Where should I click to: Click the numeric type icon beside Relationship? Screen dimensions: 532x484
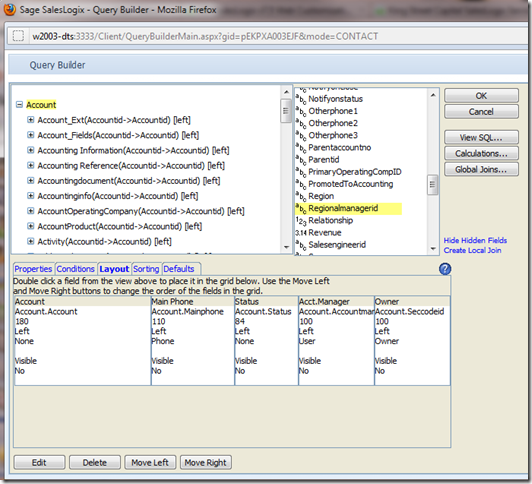pyautogui.click(x=301, y=221)
